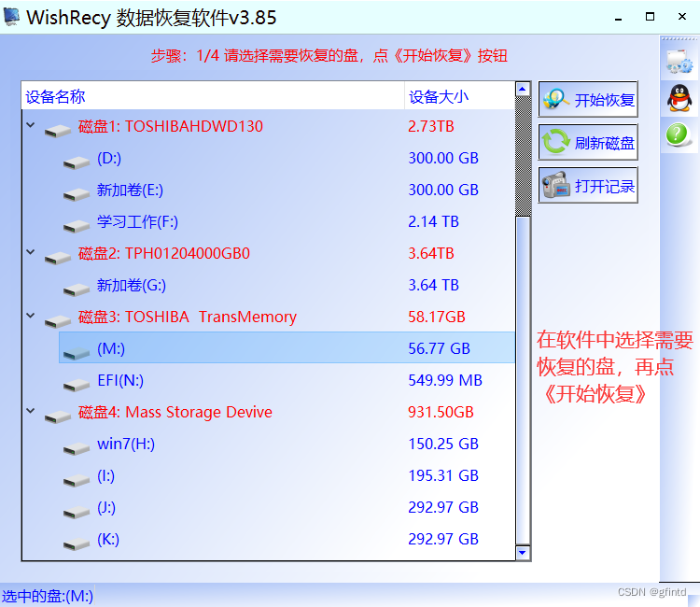The width and height of the screenshot is (700, 607).
Task: Click drive icon beside EFI(N:)
Action: click(77, 385)
